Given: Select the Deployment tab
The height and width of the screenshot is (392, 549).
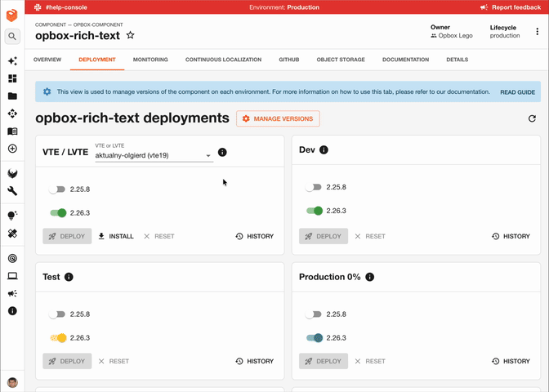Looking at the screenshot, I should click(x=97, y=60).
